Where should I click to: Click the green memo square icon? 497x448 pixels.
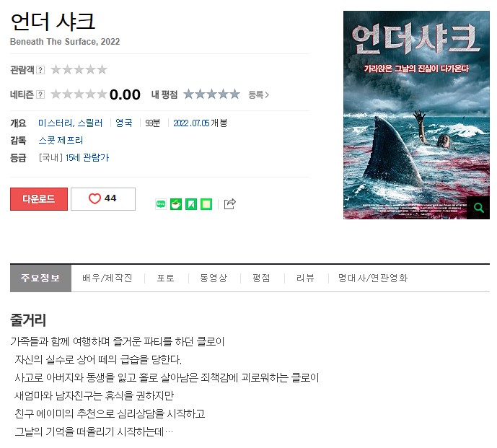[206, 204]
